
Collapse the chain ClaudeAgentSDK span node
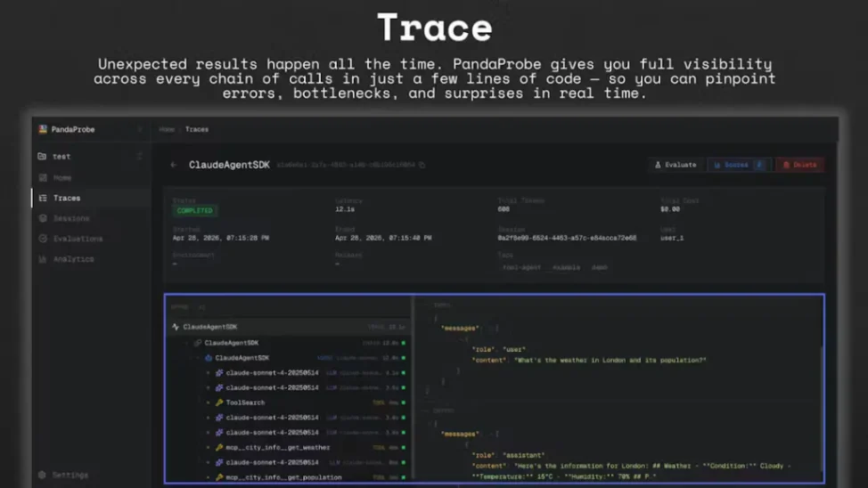pos(186,343)
